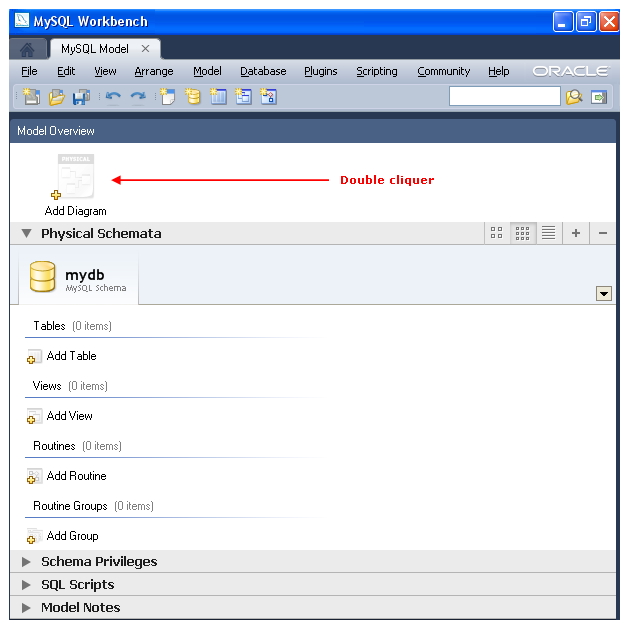Click the Add Routine link
This screenshot has height=626, width=628.
[76, 476]
